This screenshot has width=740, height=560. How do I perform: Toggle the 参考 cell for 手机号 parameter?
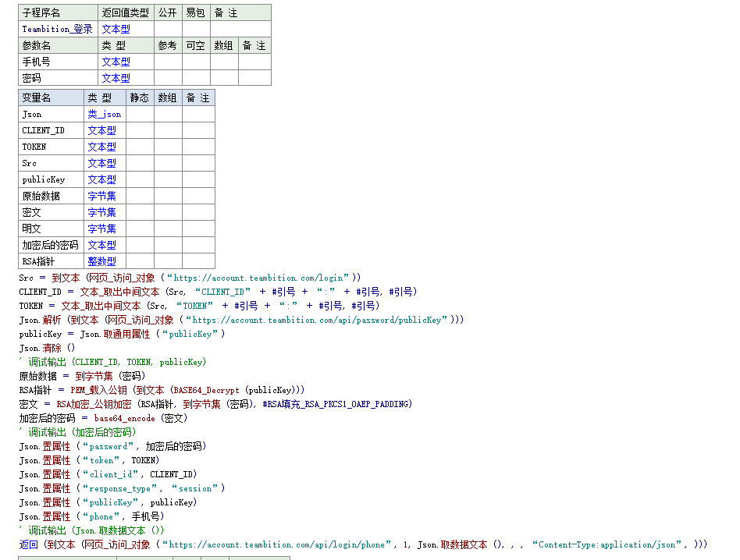pos(168,62)
